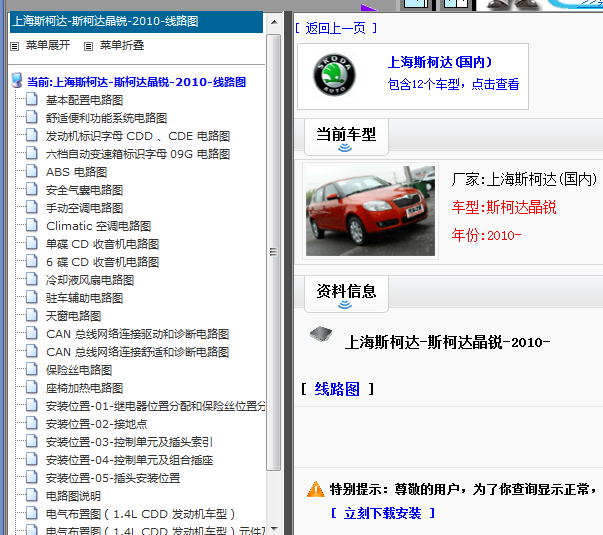
Task: Click the 上海斯柯达-斯柯达晶锐-2010-线路图 header bar
Action: point(137,22)
